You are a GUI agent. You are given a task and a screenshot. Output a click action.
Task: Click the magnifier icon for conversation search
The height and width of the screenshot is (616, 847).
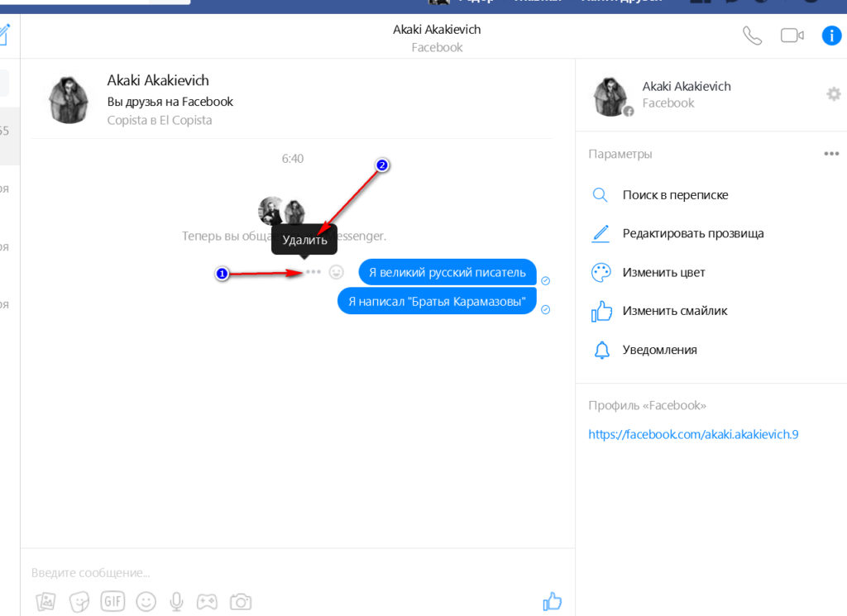(601, 195)
